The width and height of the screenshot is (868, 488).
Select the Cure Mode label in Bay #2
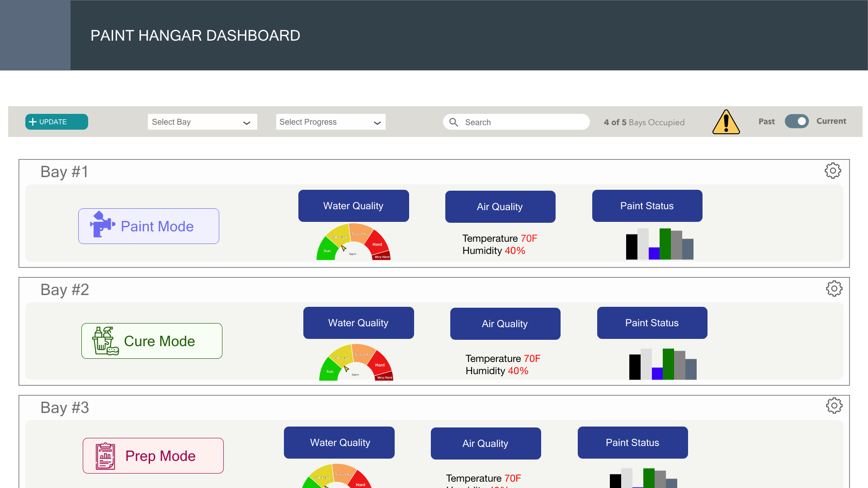click(159, 341)
